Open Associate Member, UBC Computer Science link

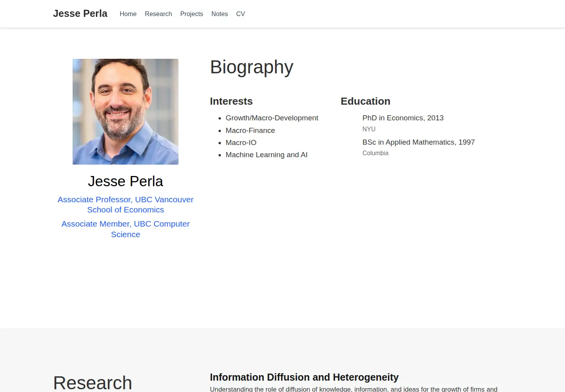coord(126,229)
